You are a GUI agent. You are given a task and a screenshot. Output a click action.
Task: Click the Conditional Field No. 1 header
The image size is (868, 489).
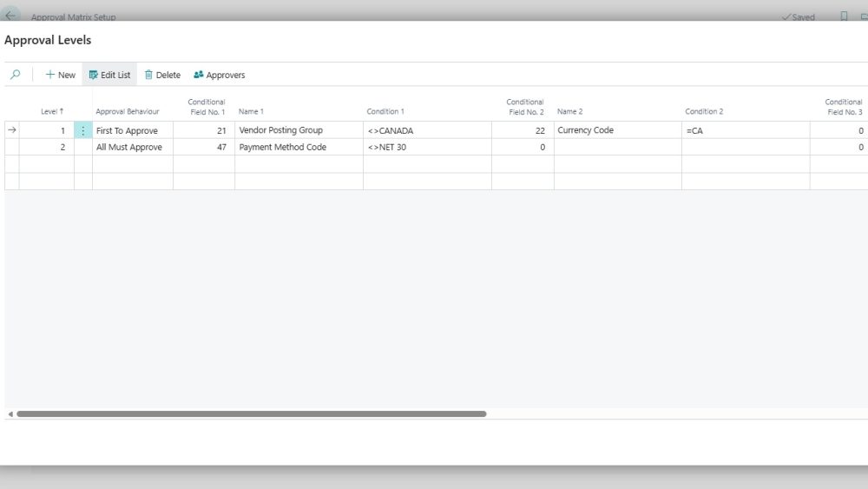(207, 107)
